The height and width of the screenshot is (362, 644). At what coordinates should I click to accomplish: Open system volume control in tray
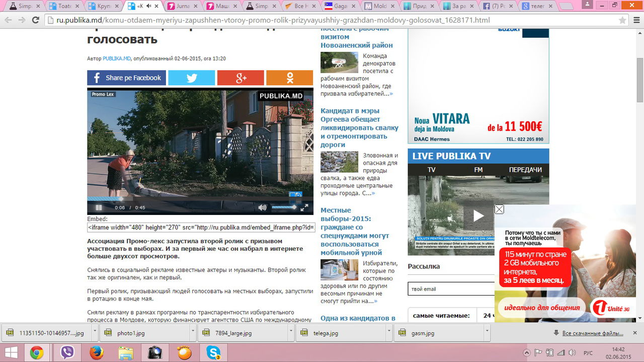573,352
